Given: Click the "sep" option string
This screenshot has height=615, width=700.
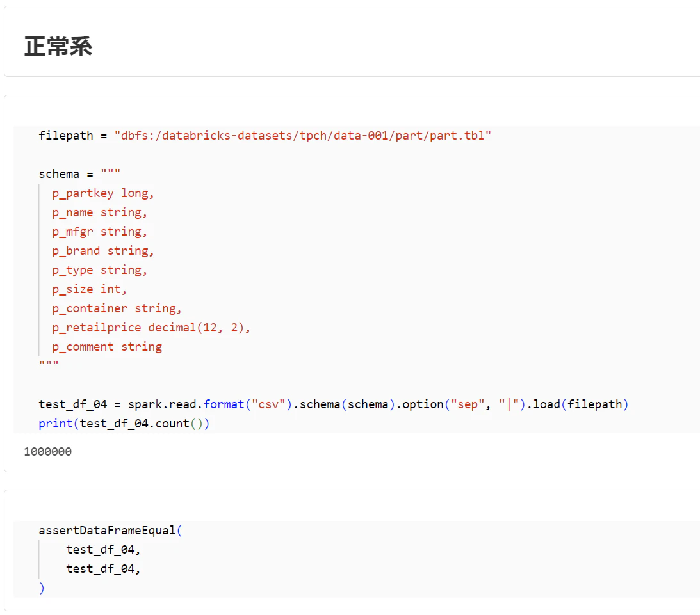Looking at the screenshot, I should click(468, 404).
